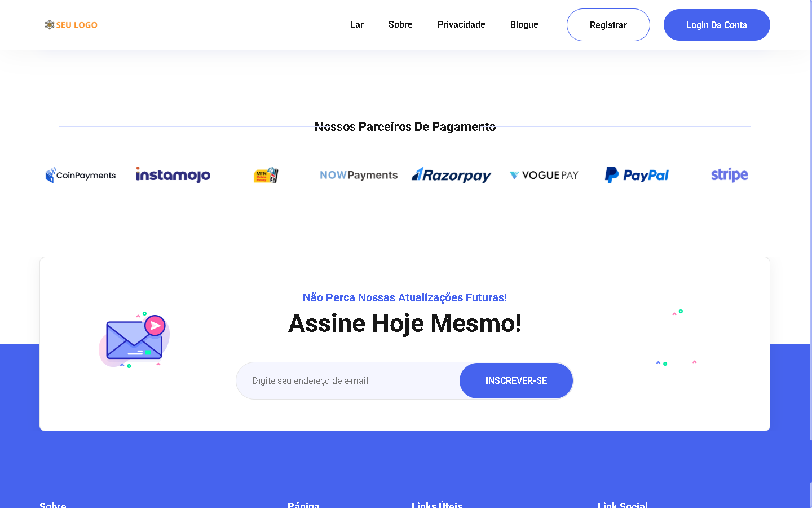Click the envelope newsletter illustration
Image resolution: width=812 pixels, height=508 pixels.
pyautogui.click(x=134, y=340)
